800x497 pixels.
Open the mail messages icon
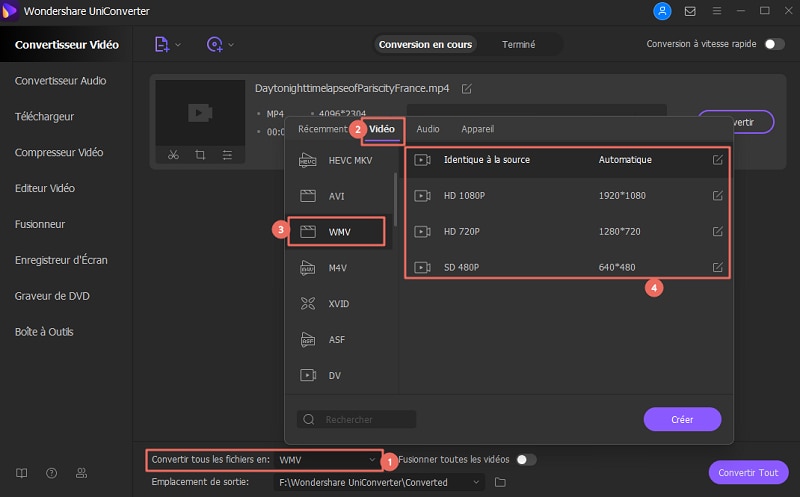click(x=690, y=11)
